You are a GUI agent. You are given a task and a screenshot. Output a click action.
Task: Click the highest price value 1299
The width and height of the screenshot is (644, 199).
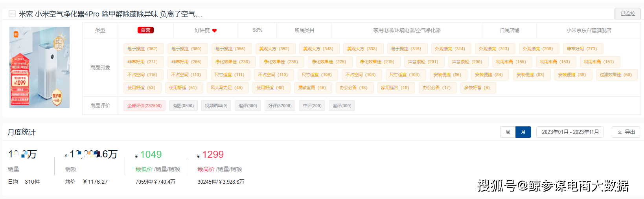pos(213,154)
